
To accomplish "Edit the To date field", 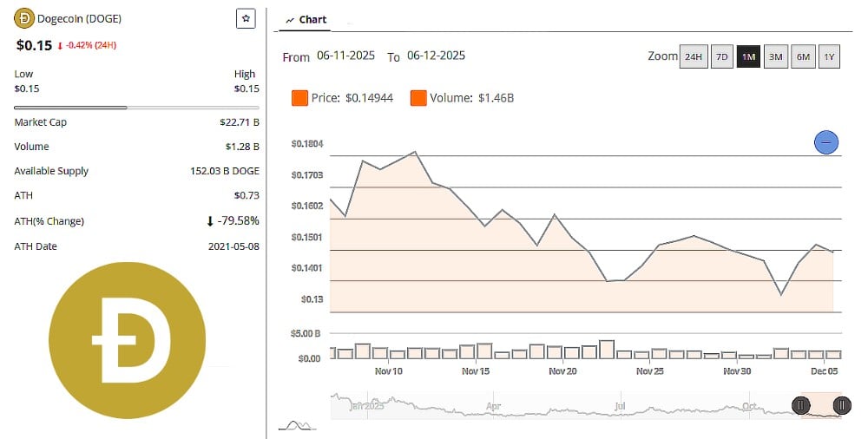I will click(436, 56).
